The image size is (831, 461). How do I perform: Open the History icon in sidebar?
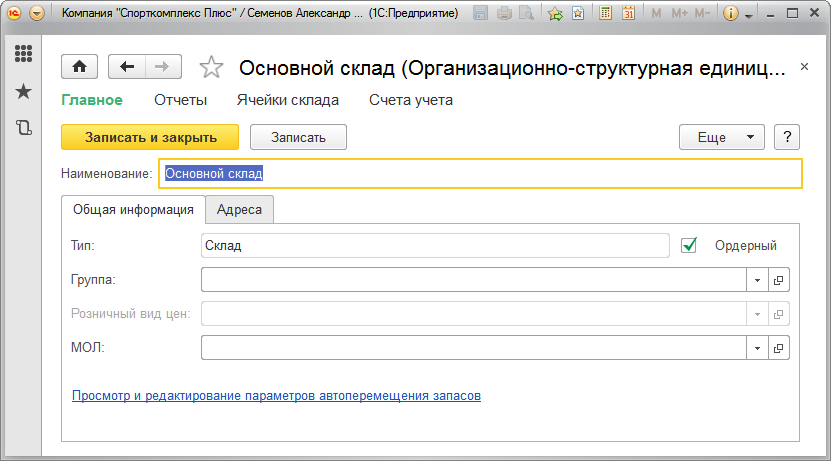[23, 127]
